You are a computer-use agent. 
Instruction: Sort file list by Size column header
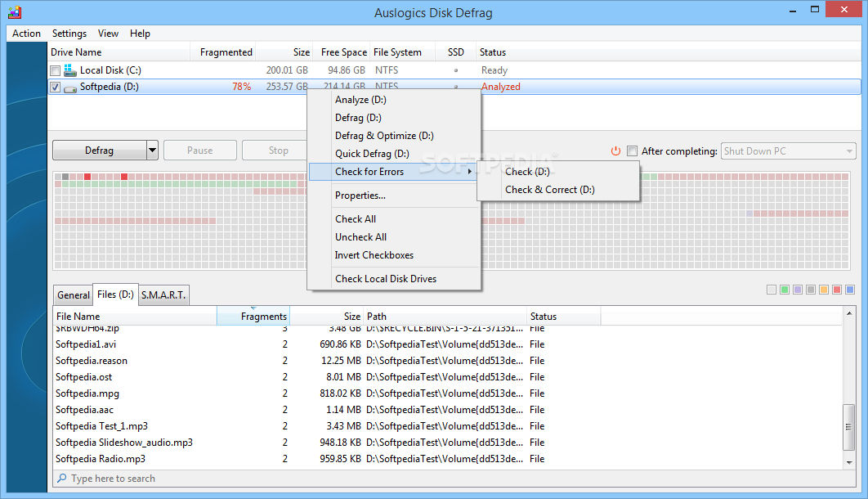coord(326,317)
